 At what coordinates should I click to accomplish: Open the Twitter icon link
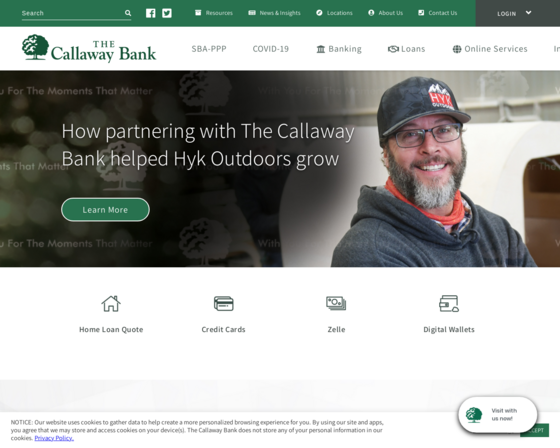click(x=167, y=13)
